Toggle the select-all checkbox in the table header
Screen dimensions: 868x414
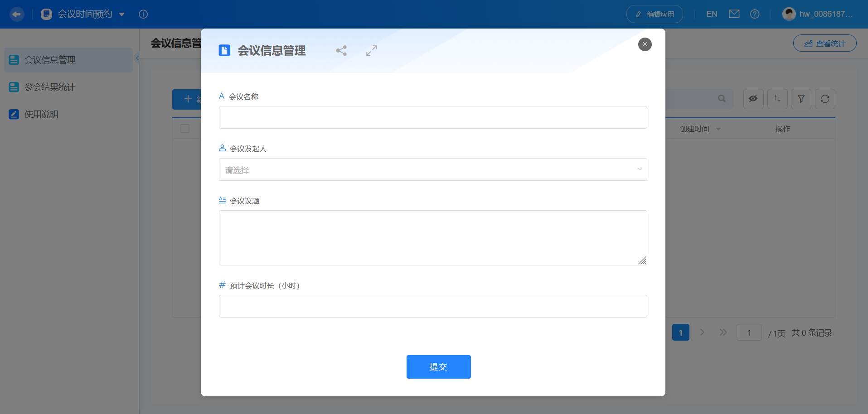pyautogui.click(x=184, y=129)
